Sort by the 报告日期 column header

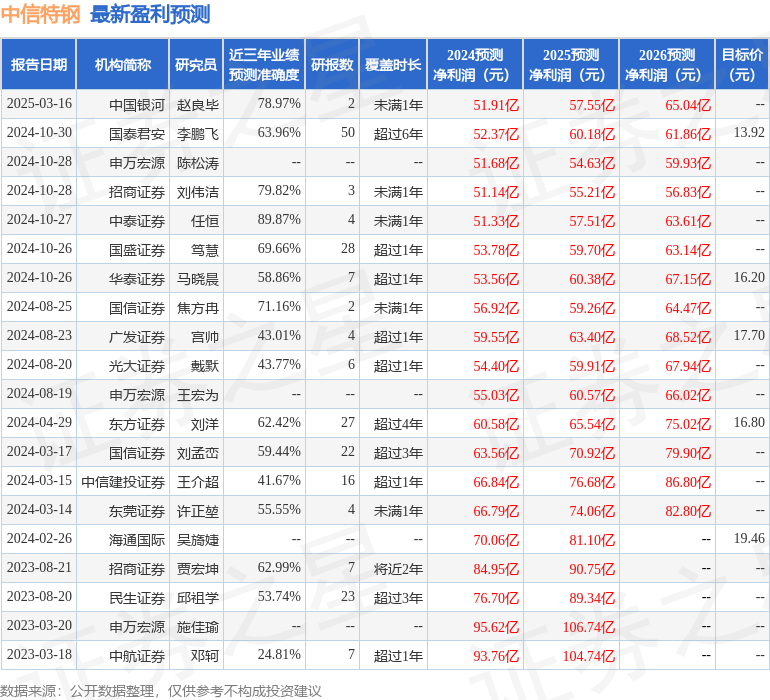coord(39,65)
